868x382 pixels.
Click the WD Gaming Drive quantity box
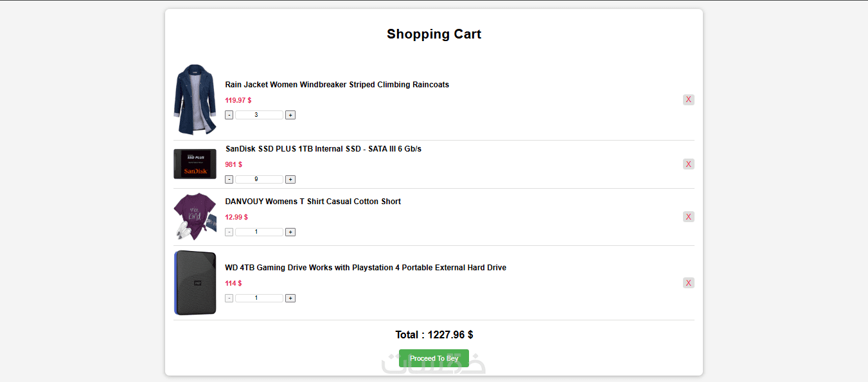click(x=259, y=298)
